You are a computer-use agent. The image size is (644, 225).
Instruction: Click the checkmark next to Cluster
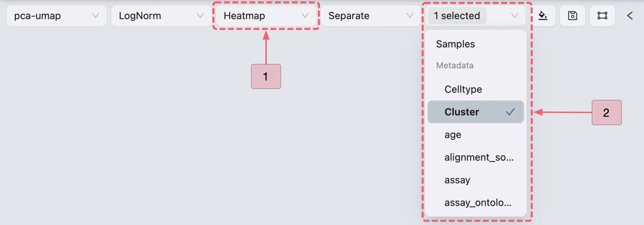pos(510,112)
